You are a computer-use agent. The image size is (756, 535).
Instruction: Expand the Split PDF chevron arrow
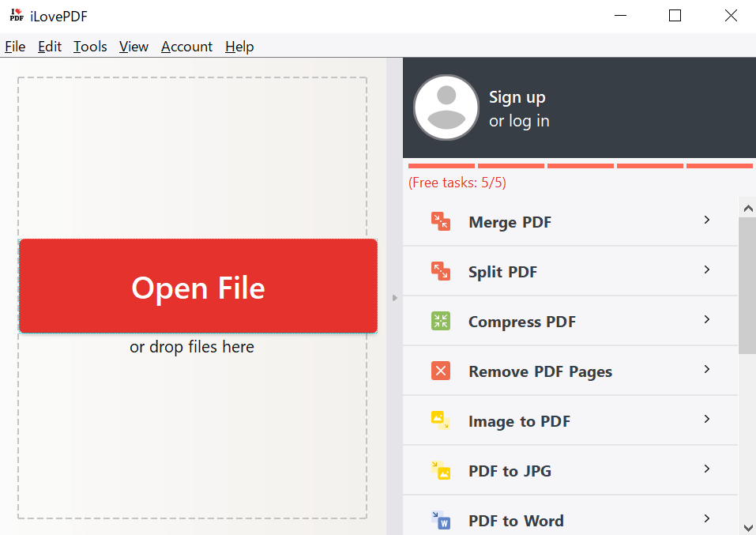click(707, 270)
